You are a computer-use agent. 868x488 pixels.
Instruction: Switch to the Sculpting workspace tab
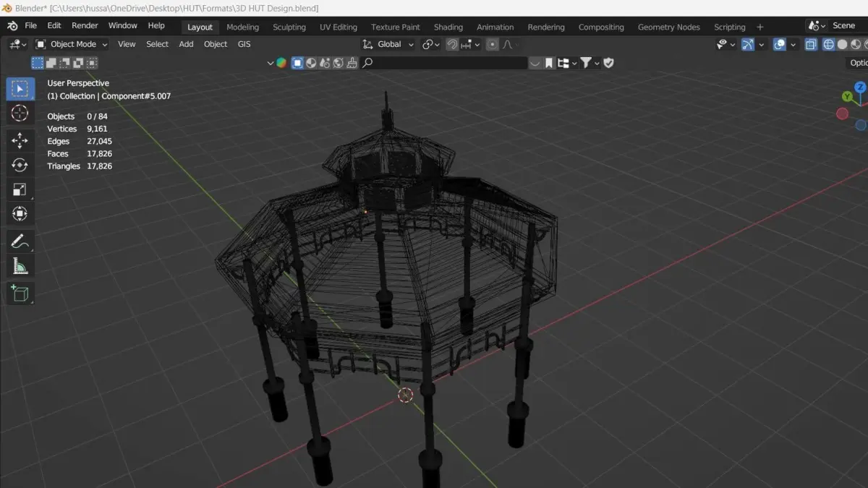(289, 27)
